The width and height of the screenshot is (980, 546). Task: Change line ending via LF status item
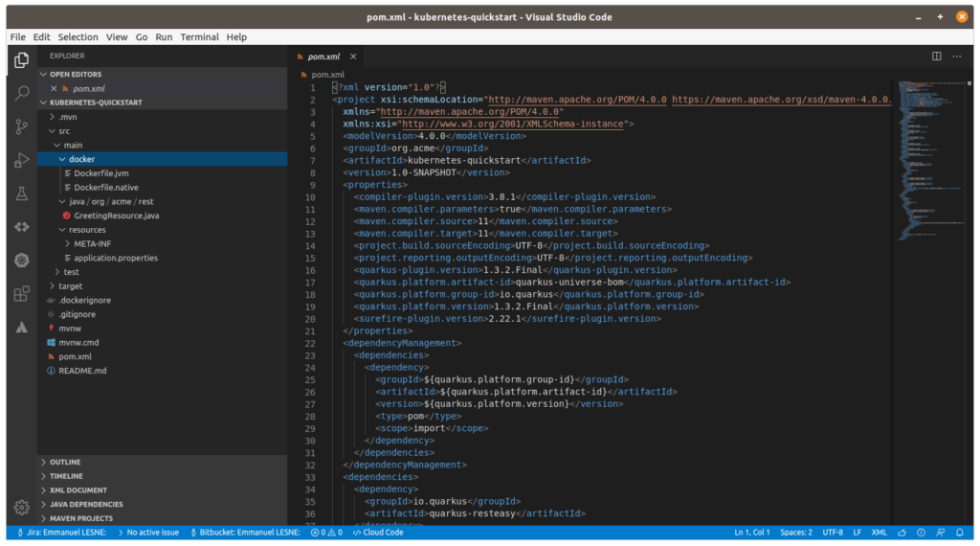(x=857, y=533)
